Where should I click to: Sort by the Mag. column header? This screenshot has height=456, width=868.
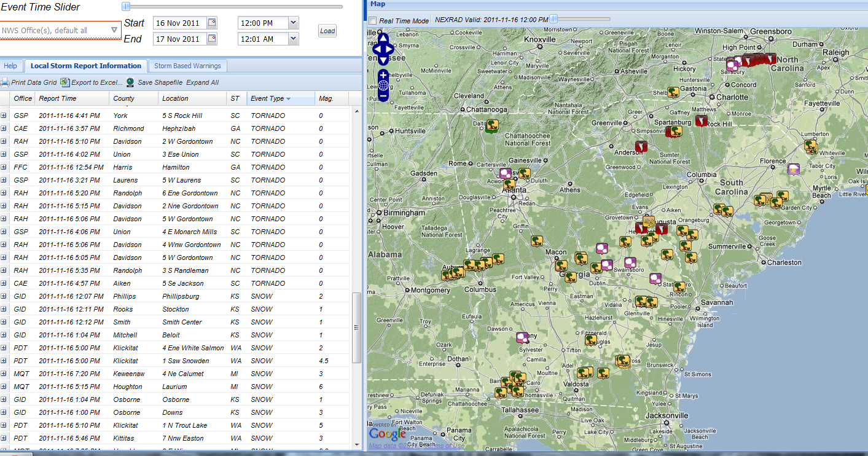pos(331,98)
